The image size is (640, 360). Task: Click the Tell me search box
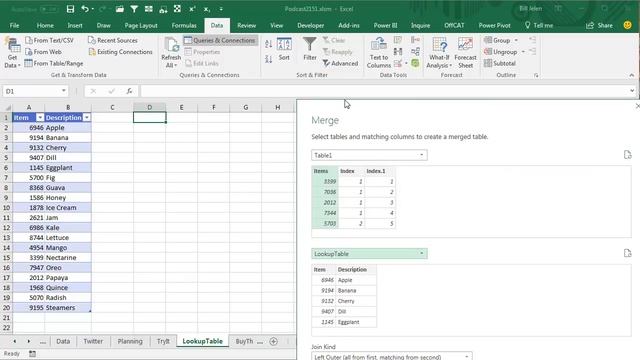539,25
